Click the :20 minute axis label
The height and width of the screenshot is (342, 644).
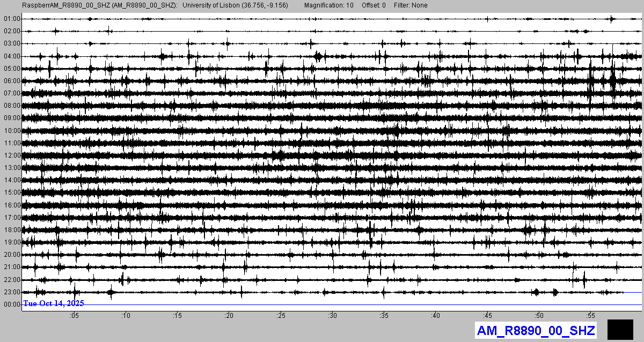pos(229,315)
